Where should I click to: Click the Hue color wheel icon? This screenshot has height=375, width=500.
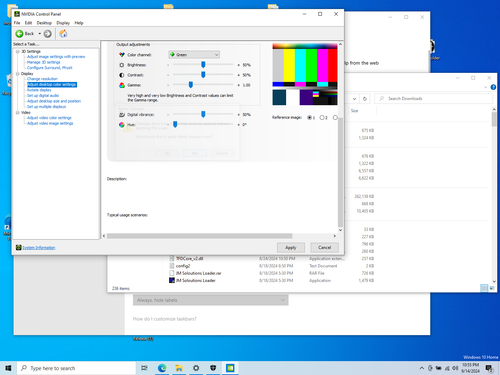coord(122,125)
